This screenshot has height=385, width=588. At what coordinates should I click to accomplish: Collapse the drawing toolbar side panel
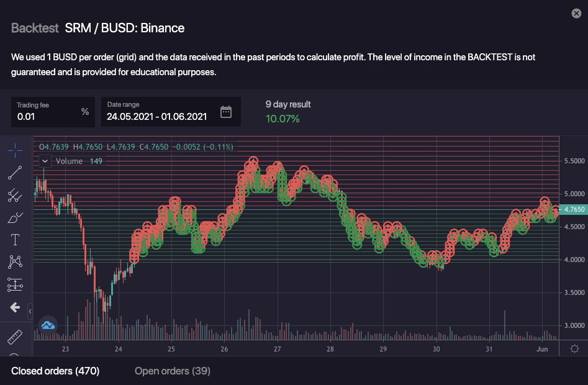tap(30, 307)
